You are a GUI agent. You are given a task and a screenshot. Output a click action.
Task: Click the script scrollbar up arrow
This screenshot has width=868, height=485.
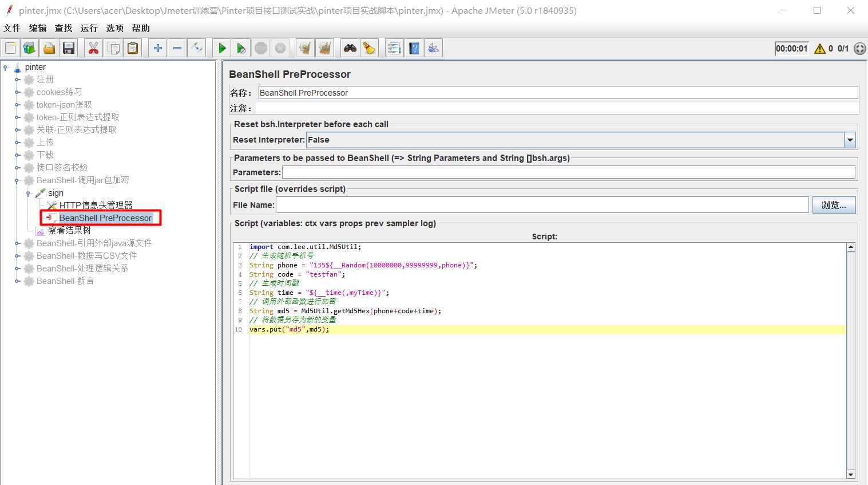[x=851, y=247]
